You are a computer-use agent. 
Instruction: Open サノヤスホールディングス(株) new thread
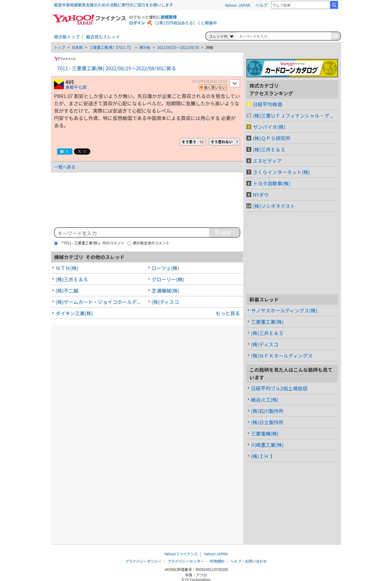(x=284, y=311)
